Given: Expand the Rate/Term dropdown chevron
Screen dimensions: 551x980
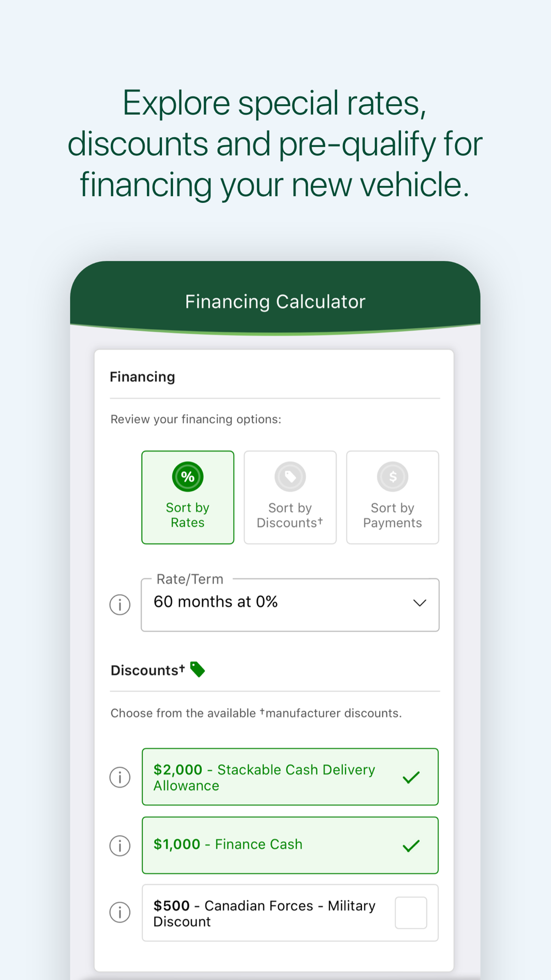Looking at the screenshot, I should [420, 603].
